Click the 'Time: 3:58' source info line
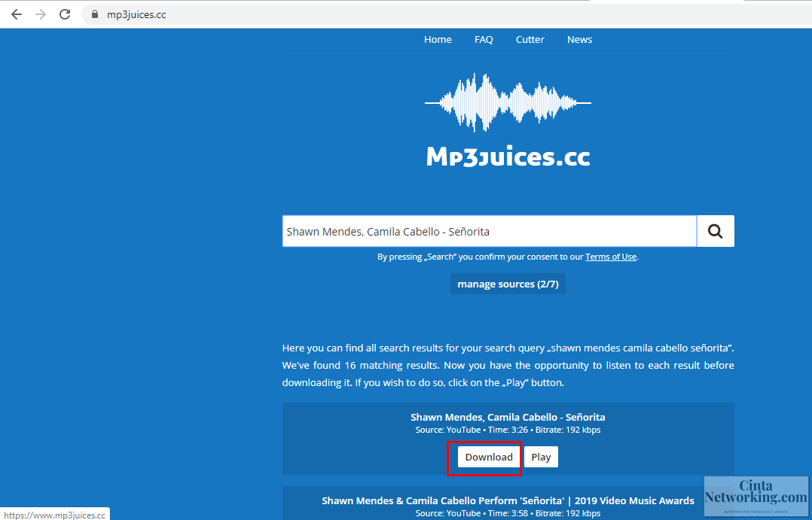 click(x=508, y=513)
